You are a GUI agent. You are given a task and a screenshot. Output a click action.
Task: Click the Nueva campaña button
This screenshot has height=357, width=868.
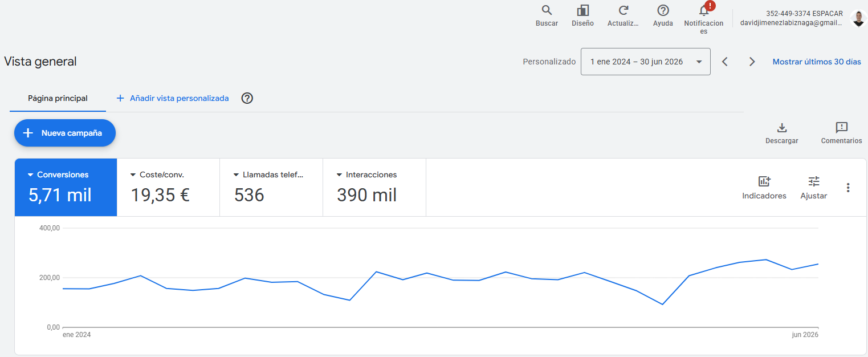pyautogui.click(x=65, y=133)
